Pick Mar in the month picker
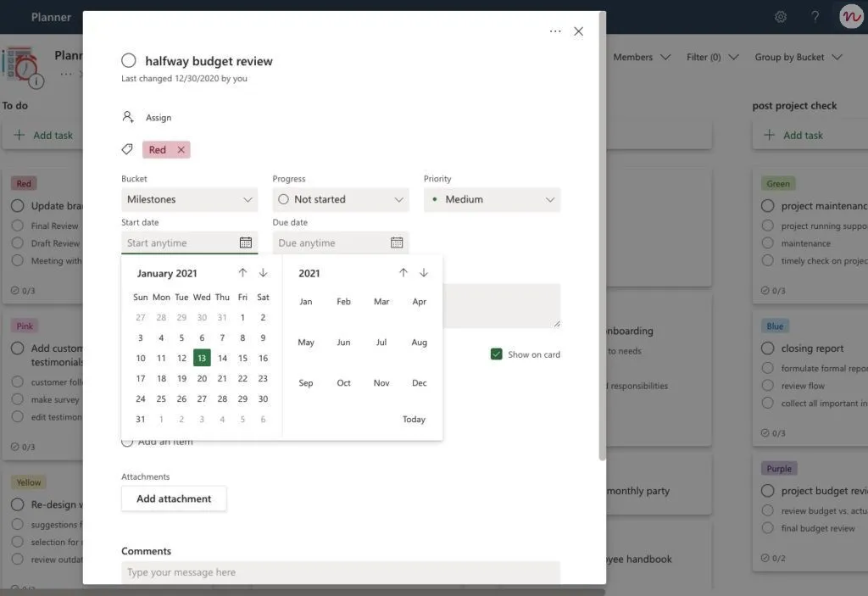Screen dimensions: 868x596 pos(381,301)
